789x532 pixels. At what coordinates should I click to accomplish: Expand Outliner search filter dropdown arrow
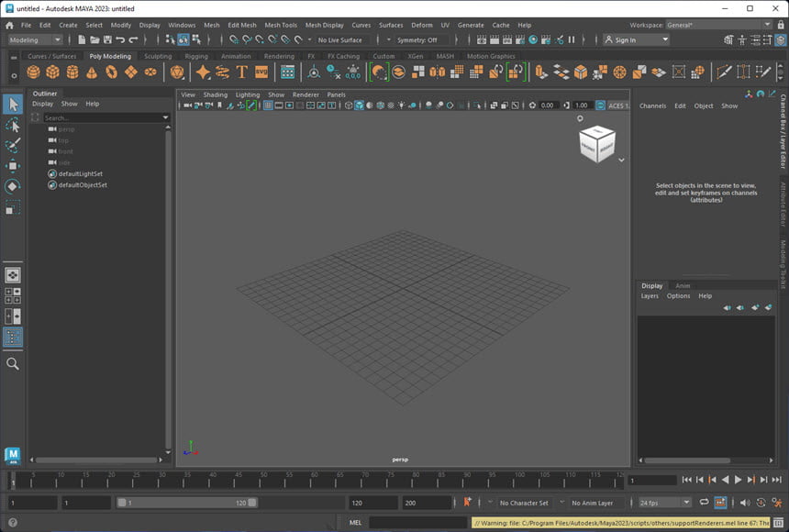165,117
